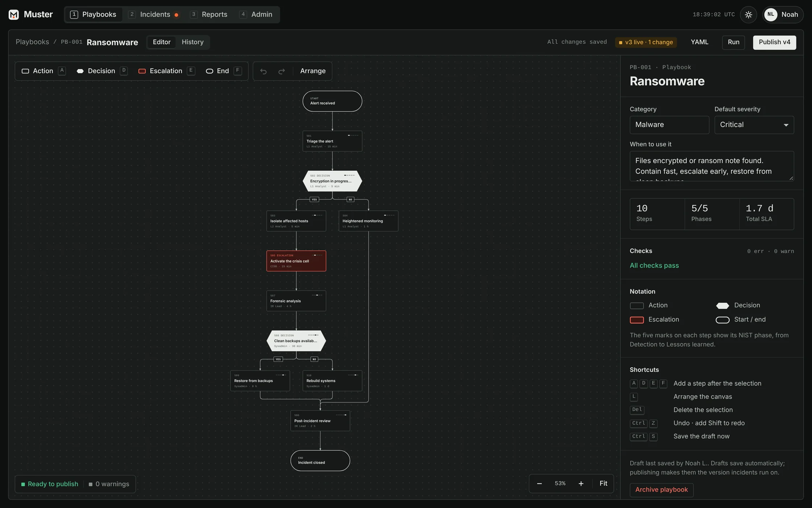Add a Decision step from toolbar
Screen dimensions: 812x508
102,71
